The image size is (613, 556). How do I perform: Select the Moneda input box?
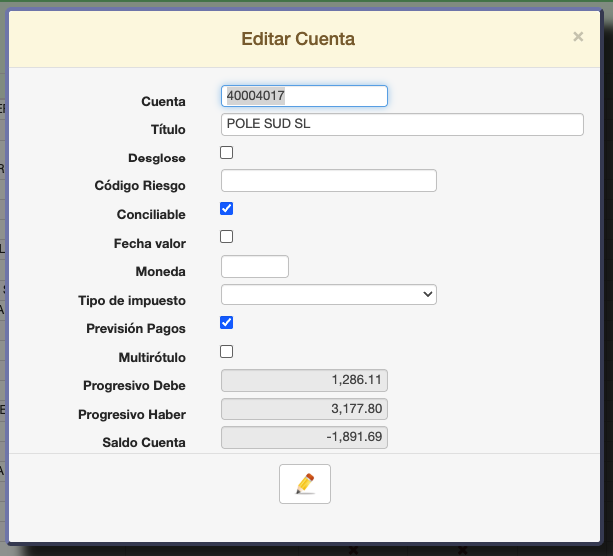coord(254,267)
